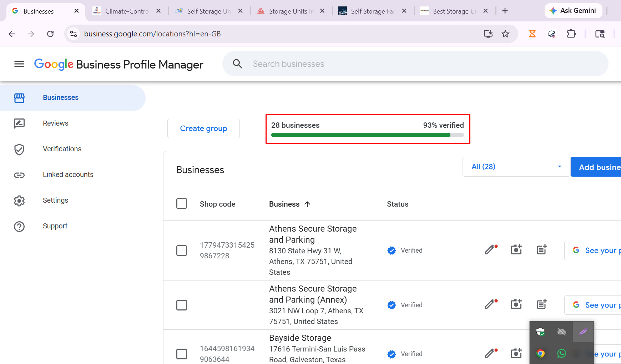The width and height of the screenshot is (621, 364).
Task: Add photo for Athens Annex row
Action: coord(516,304)
